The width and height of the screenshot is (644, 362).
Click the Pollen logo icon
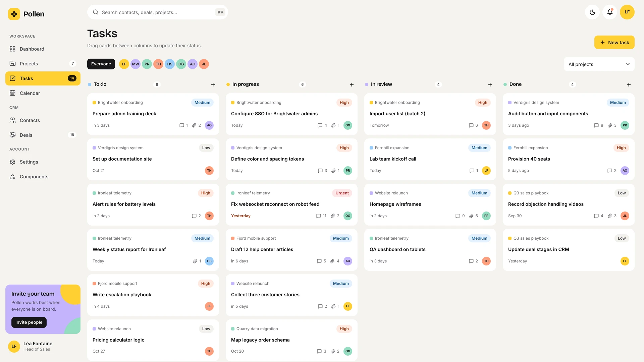pyautogui.click(x=14, y=14)
